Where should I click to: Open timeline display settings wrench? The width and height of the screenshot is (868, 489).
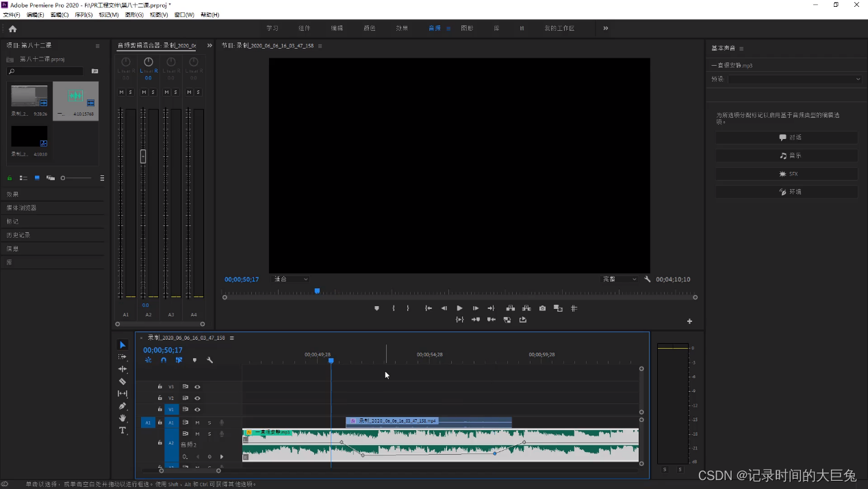(209, 360)
